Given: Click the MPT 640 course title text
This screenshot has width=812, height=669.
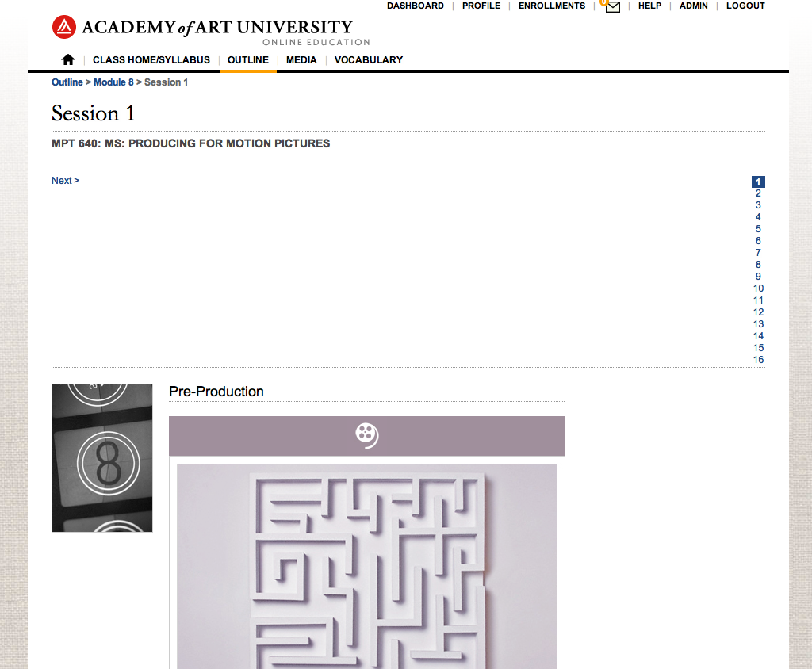Looking at the screenshot, I should pyautogui.click(x=190, y=144).
